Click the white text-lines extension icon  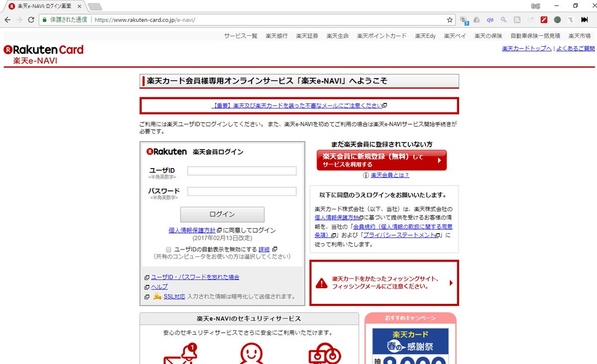571,20
